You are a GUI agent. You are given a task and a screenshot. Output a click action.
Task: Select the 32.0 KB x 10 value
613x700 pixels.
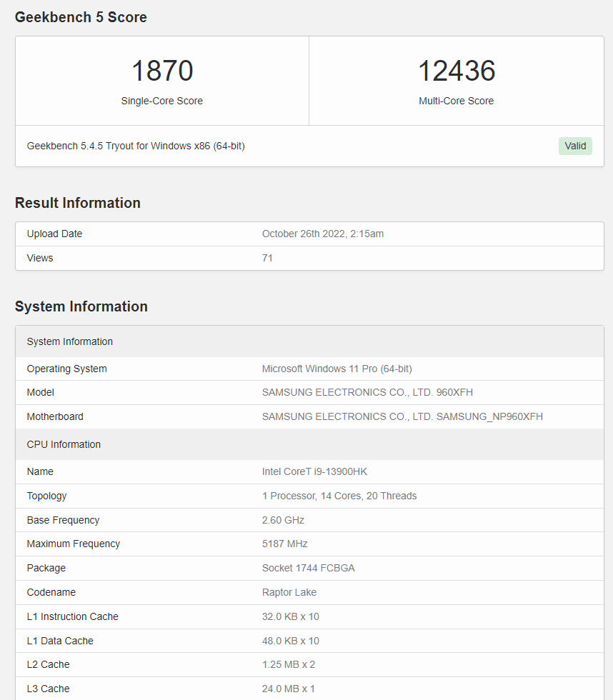coord(291,616)
